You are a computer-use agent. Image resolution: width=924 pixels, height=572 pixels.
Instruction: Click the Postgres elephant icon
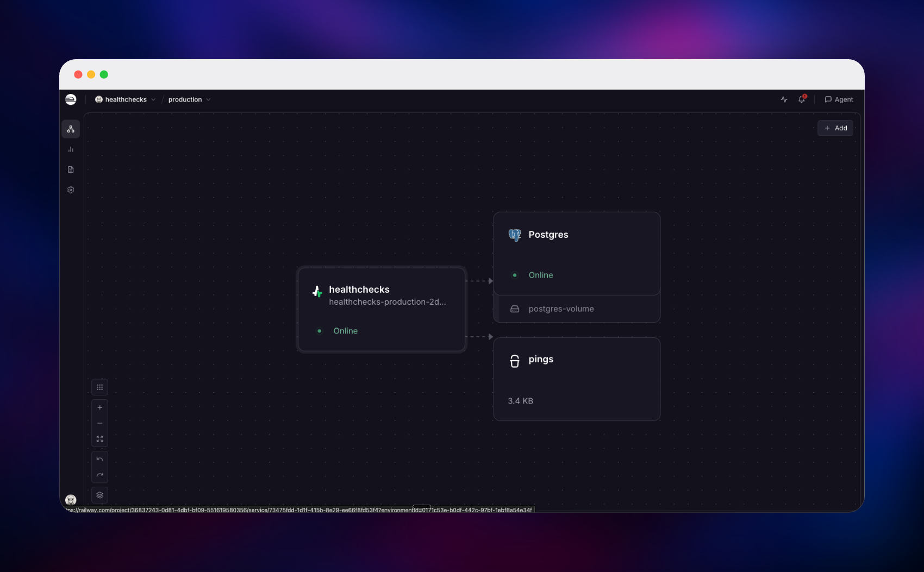(x=515, y=235)
